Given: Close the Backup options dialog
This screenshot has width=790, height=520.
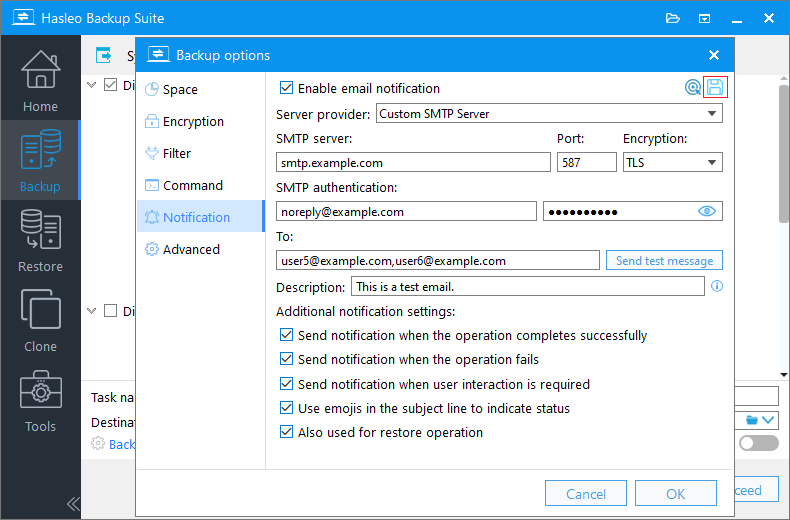Looking at the screenshot, I should click(714, 55).
